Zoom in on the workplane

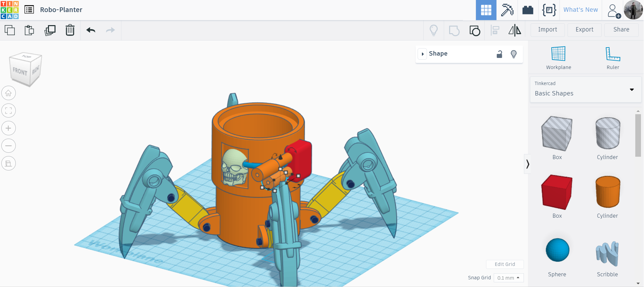pos(8,128)
